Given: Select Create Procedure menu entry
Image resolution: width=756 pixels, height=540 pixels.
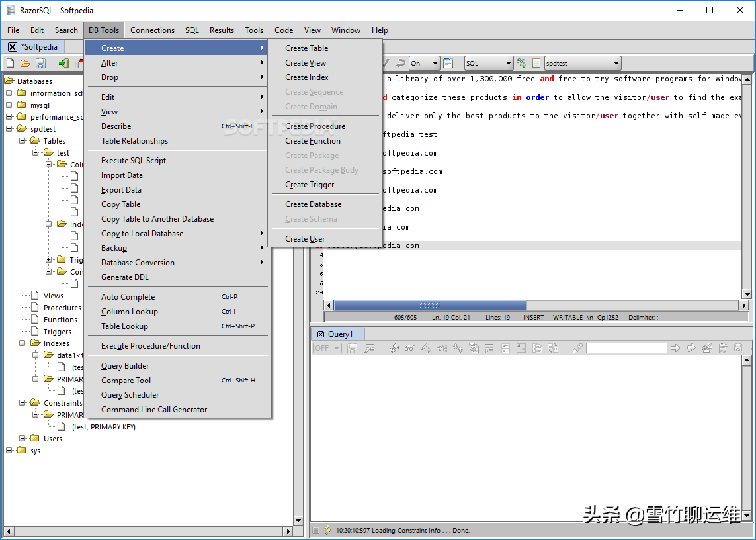Looking at the screenshot, I should (325, 126).
